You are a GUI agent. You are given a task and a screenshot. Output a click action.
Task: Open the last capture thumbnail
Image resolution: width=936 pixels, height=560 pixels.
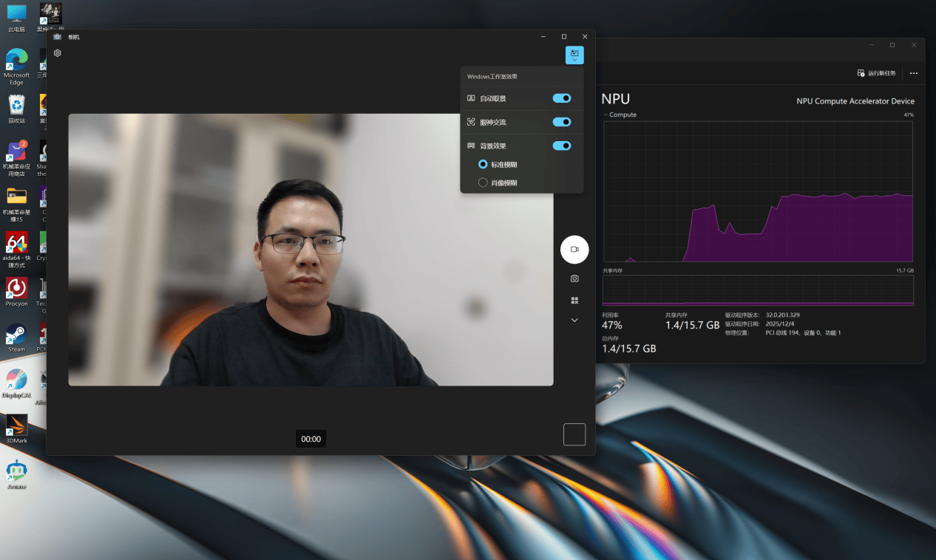574,434
